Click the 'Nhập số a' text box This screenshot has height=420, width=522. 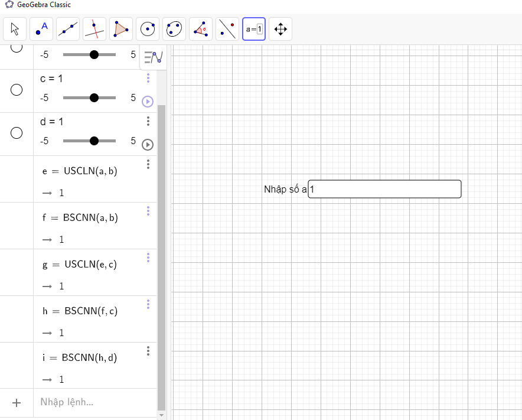click(384, 189)
